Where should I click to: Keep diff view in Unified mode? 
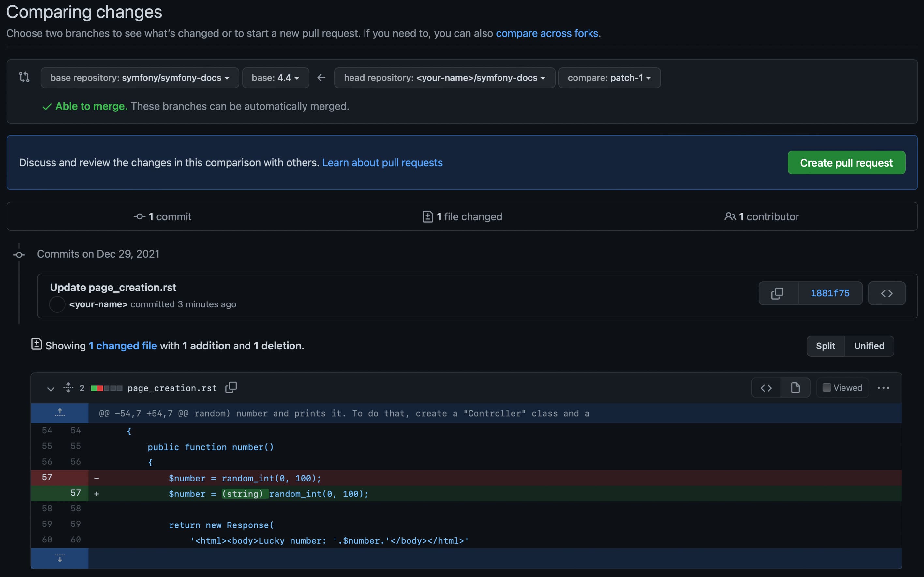click(869, 346)
